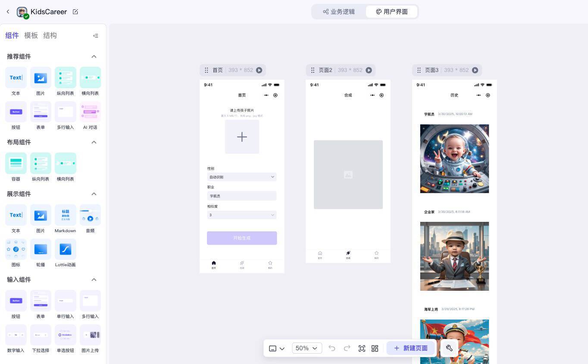This screenshot has height=364, width=588.
Task: Switch to the 业务逻辑 tab
Action: point(339,12)
